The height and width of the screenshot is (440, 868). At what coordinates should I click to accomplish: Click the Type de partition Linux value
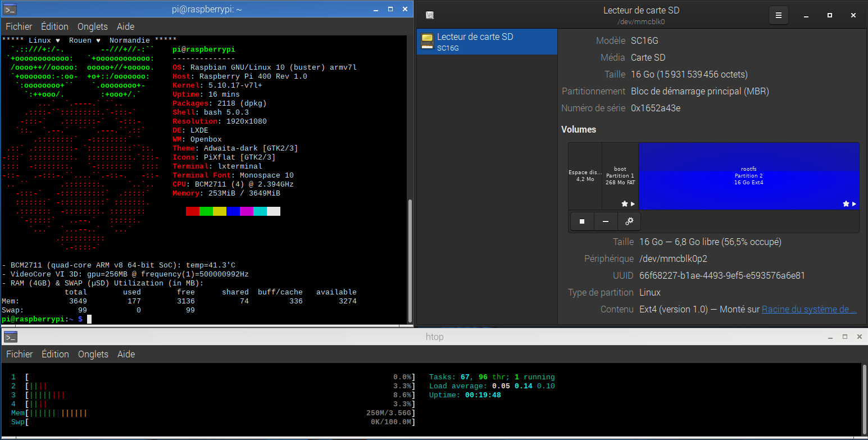pyautogui.click(x=650, y=292)
